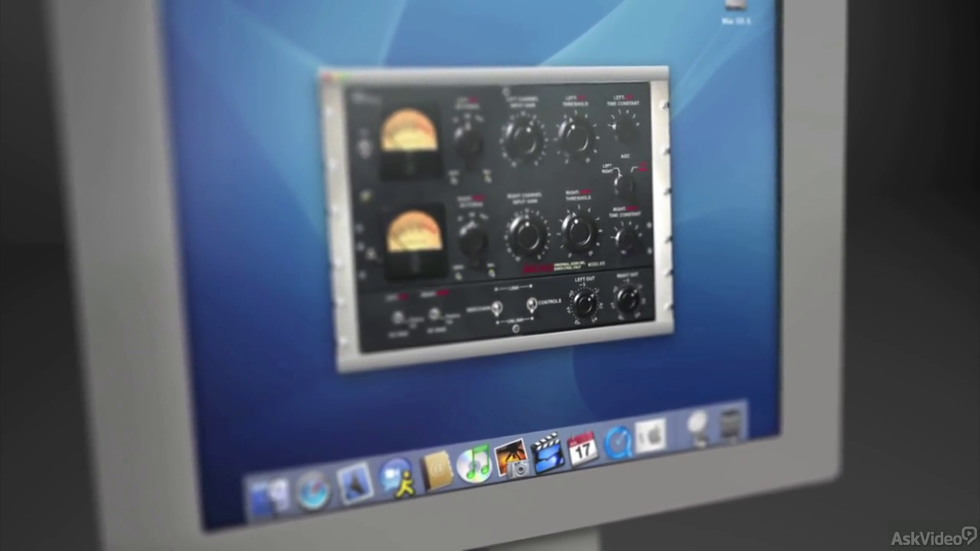Toggle the Sidechain link switch
Screen dimensions: 980x551
496,308
